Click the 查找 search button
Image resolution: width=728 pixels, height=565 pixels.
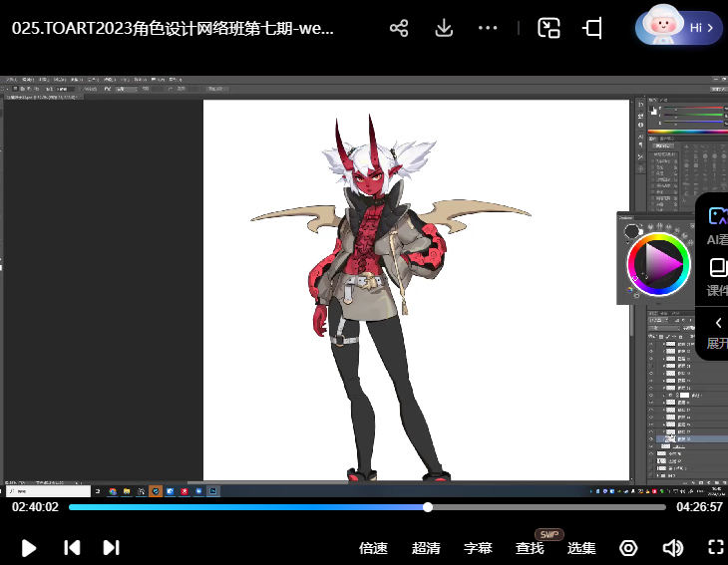[530, 547]
